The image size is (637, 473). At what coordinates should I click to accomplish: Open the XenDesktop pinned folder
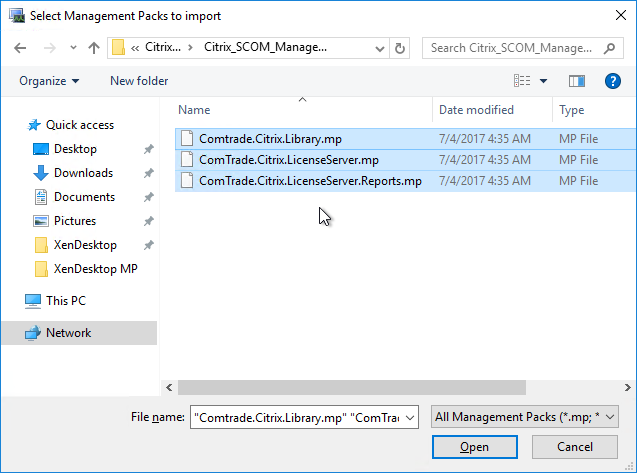point(85,245)
